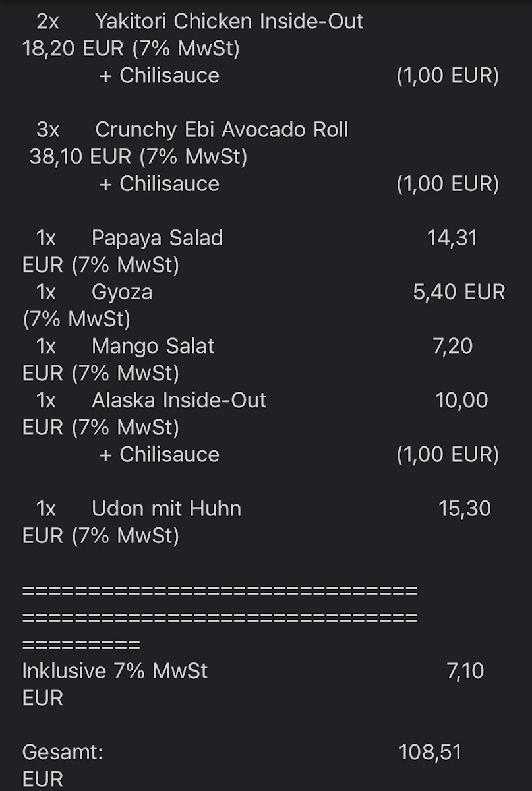Click the Yakitori Chicken Inside-Out item name

[x=229, y=22]
